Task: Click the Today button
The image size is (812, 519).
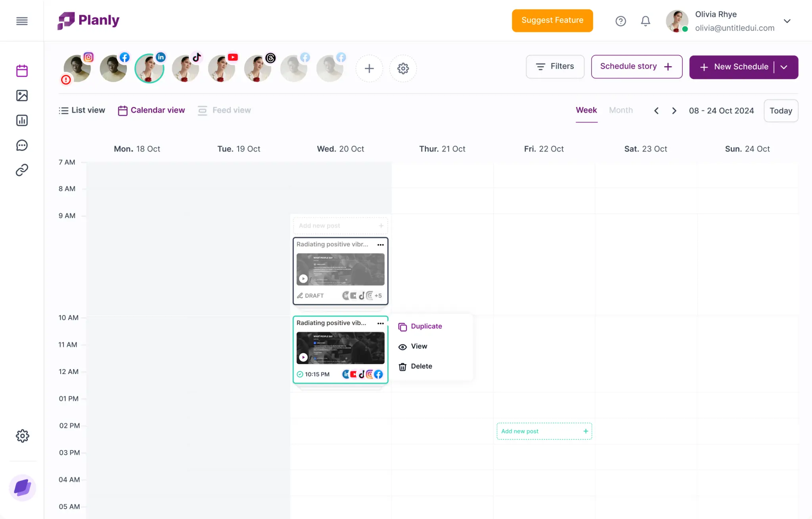Action: click(780, 111)
